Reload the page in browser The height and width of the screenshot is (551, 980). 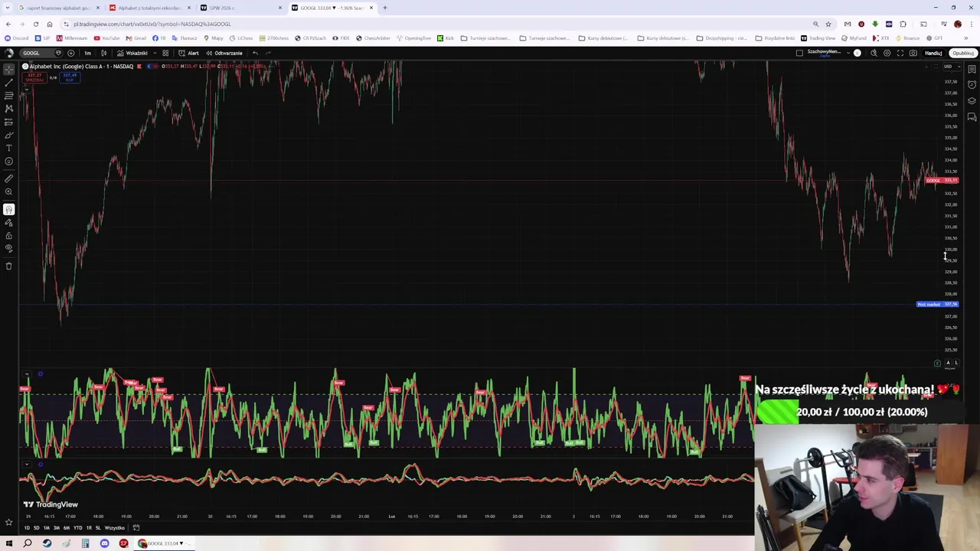[35, 24]
